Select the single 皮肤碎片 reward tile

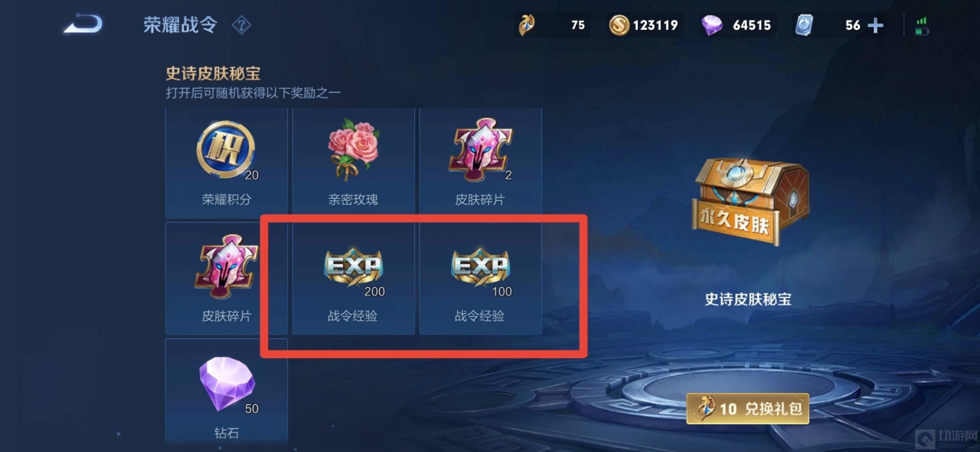(227, 278)
